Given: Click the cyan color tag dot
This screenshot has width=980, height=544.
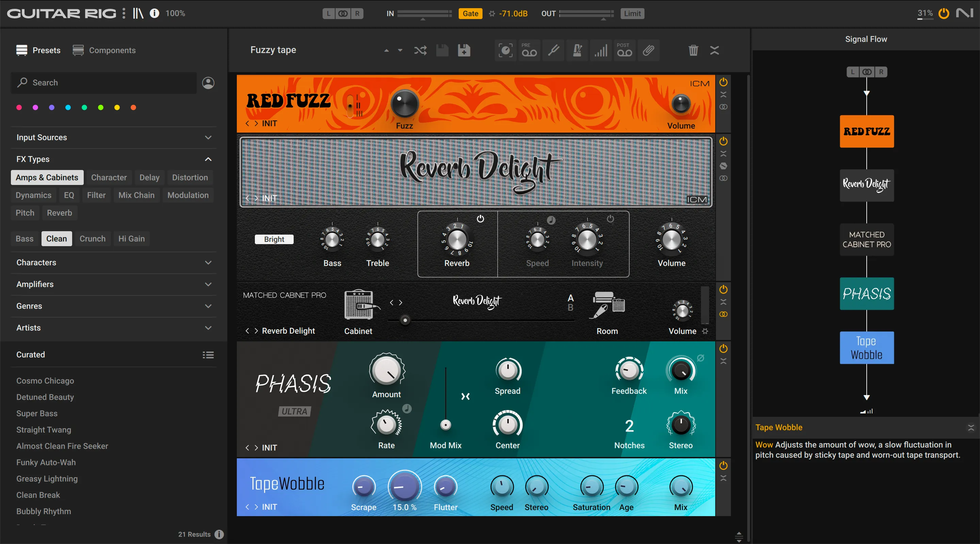Looking at the screenshot, I should [x=68, y=107].
